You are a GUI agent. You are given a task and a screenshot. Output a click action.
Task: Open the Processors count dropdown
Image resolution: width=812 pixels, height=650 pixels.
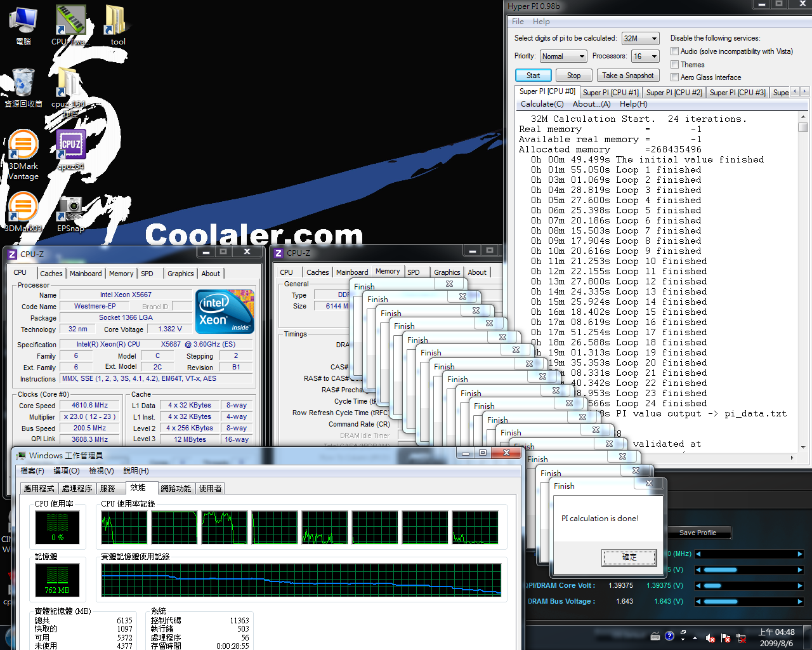pos(645,56)
